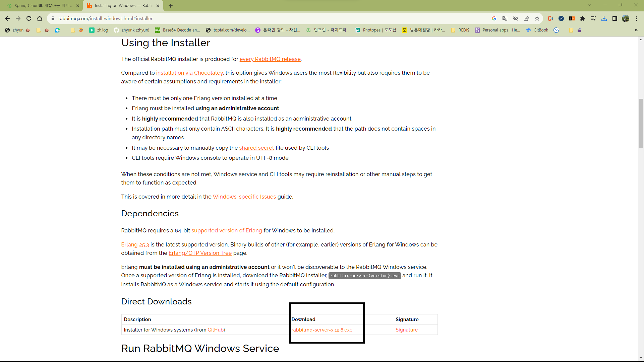Screen dimensions: 644x362
Task: Download rabbitmq-server-3.12.8.exe
Action: click(322, 330)
